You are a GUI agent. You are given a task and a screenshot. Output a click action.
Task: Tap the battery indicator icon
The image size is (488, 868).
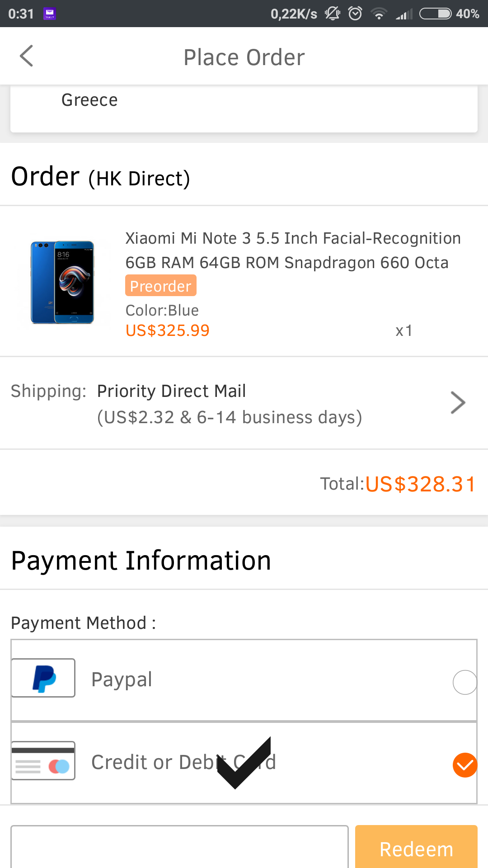click(x=435, y=14)
